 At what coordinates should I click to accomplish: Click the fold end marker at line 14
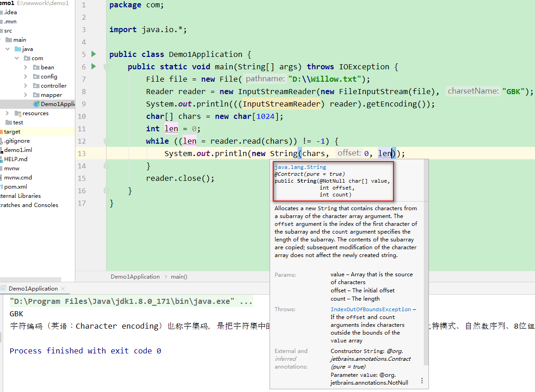coord(106,166)
